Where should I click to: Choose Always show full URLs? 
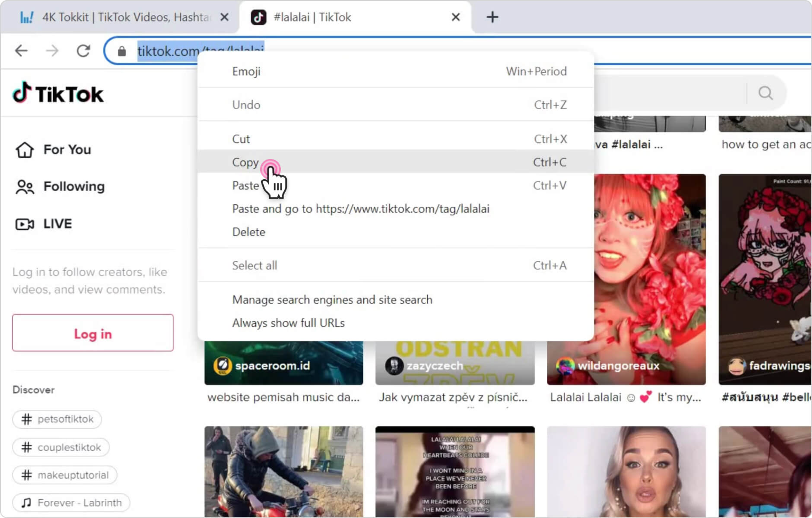(x=288, y=323)
